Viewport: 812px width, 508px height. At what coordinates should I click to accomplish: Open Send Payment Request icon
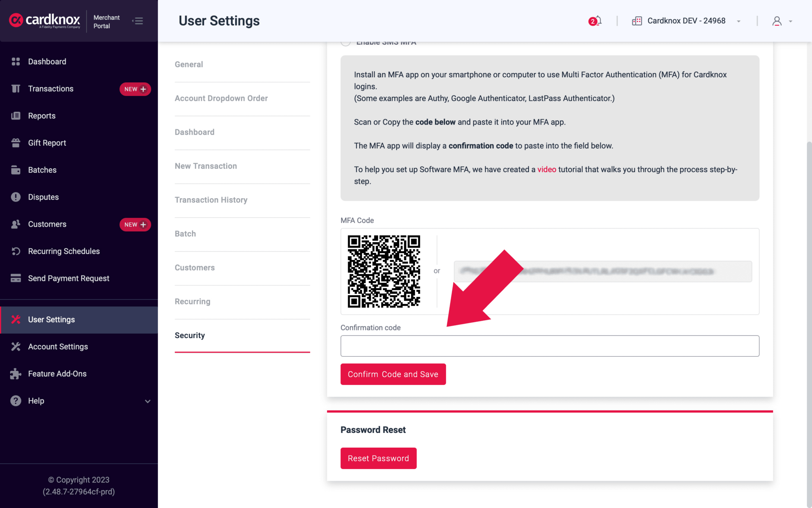(16, 278)
